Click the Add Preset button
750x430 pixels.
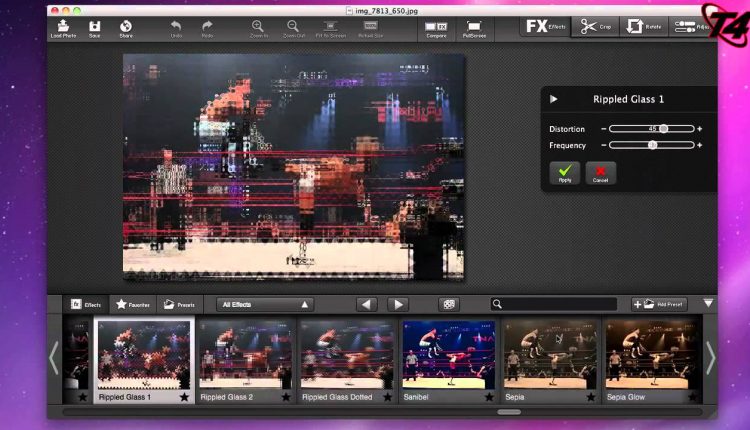click(659, 304)
